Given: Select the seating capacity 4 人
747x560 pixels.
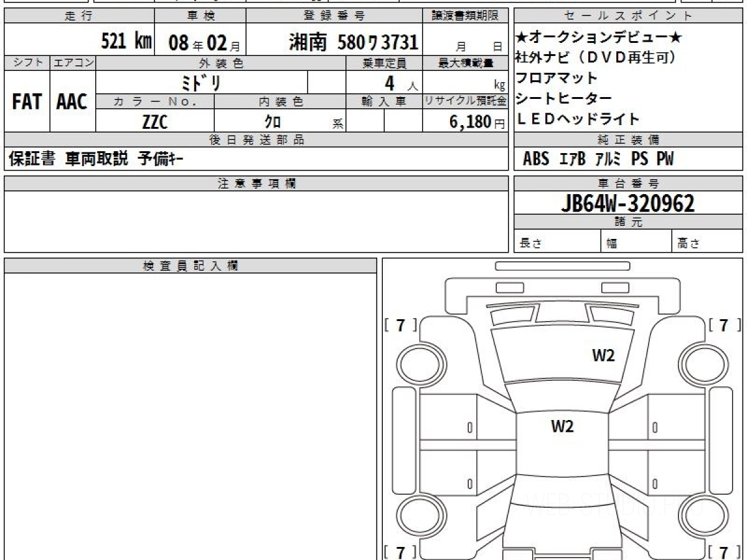Looking at the screenshot, I should coord(400,83).
